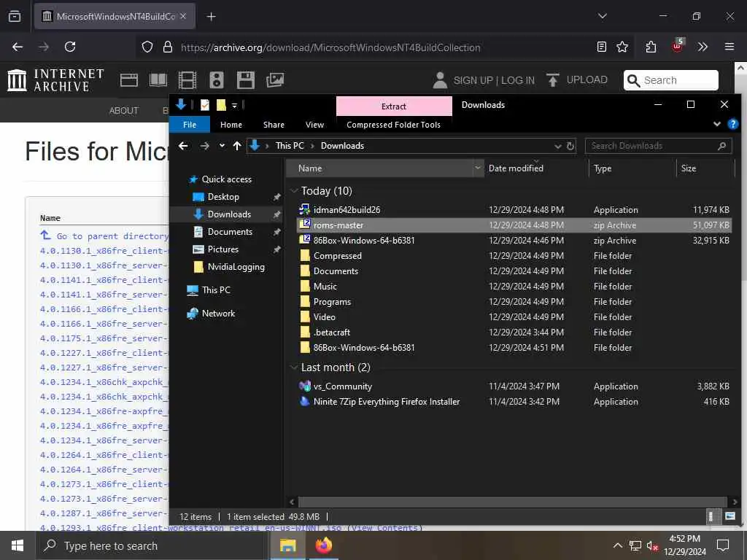This screenshot has width=747, height=560.
Task: Open the muted volume tray icon
Action: 652,545
